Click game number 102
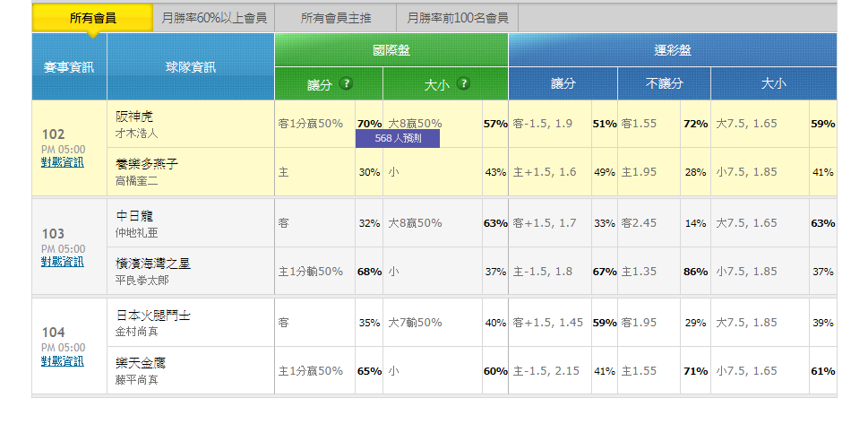 [x=54, y=134]
